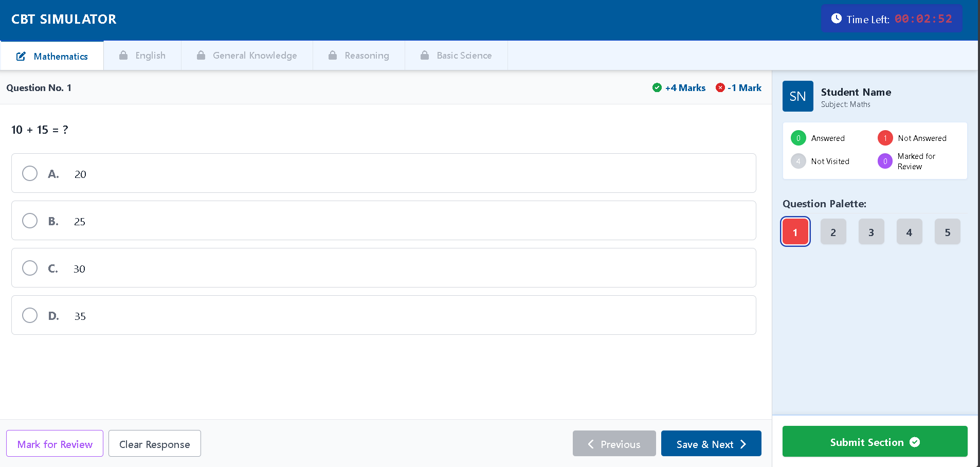980x467 pixels.
Task: Click the green check icon beside +4 Marks
Action: [x=657, y=87]
